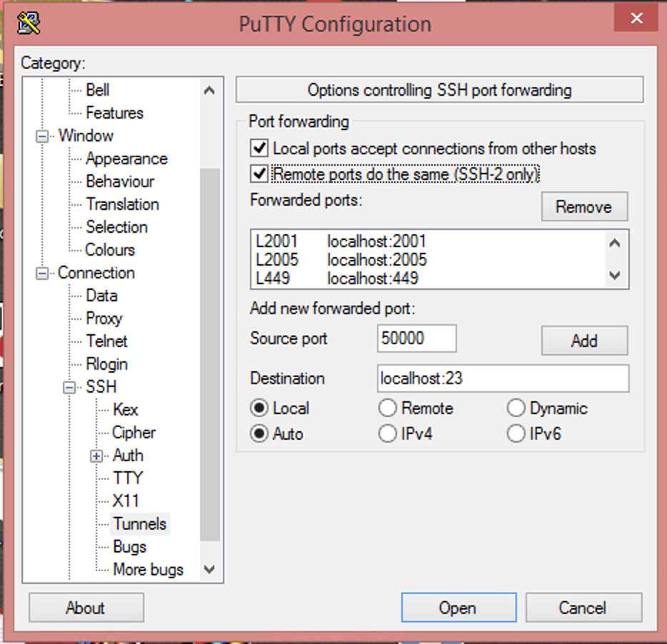Image resolution: width=667 pixels, height=644 pixels.
Task: Collapse the Connection tree node
Action: 42,273
